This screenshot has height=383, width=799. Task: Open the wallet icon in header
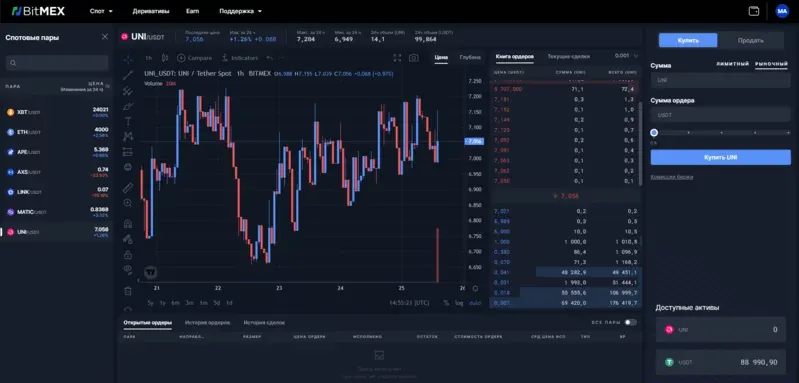(754, 11)
